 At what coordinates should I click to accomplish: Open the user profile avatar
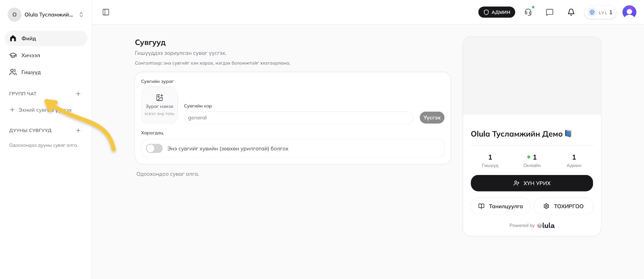[x=629, y=12]
